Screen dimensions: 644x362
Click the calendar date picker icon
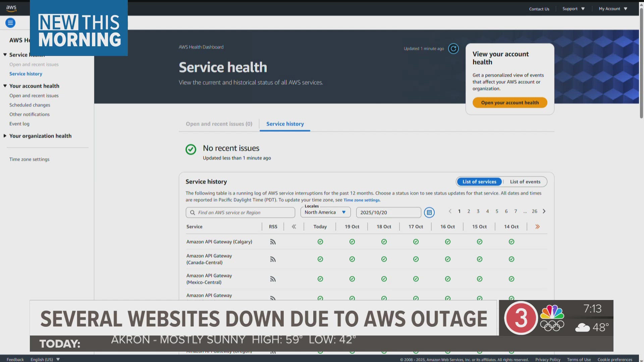(x=429, y=213)
